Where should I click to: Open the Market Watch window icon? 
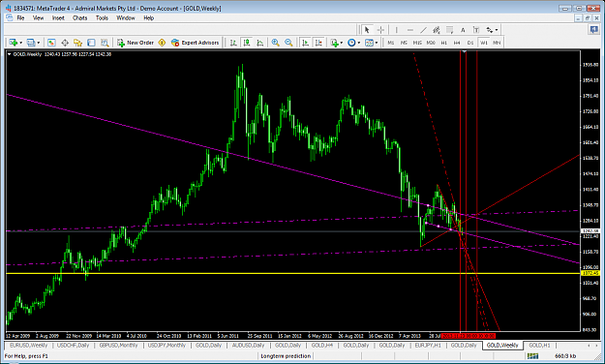51,43
